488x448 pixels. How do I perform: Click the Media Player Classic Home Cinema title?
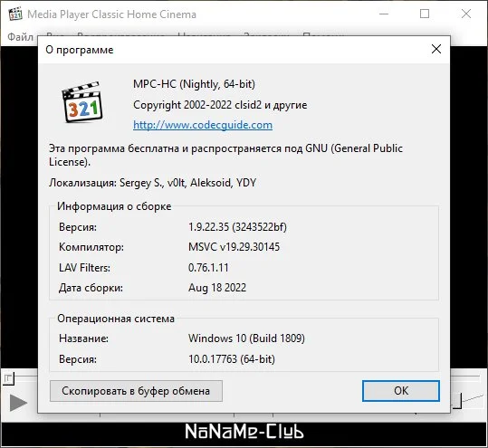pyautogui.click(x=111, y=14)
